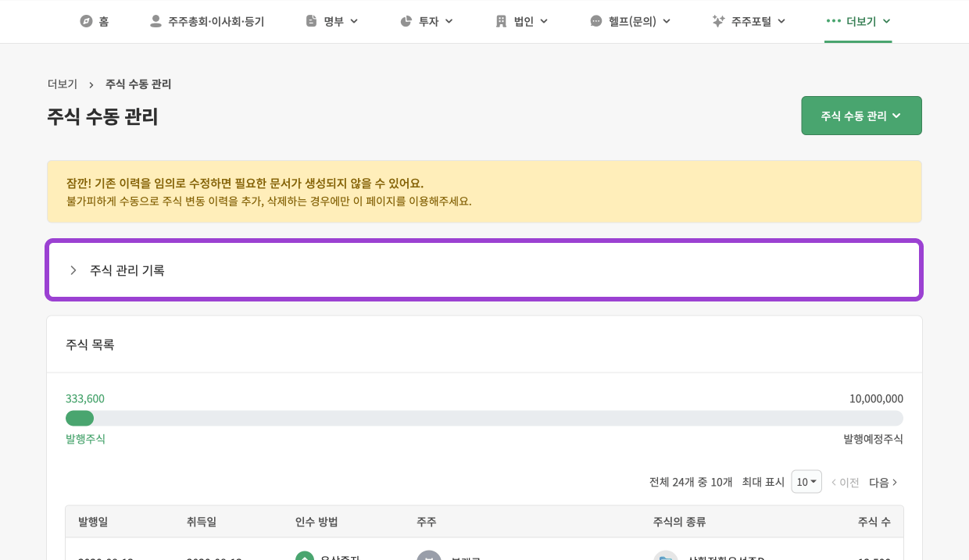Click the document icon beside 명부
The image size is (969, 560).
point(311,21)
